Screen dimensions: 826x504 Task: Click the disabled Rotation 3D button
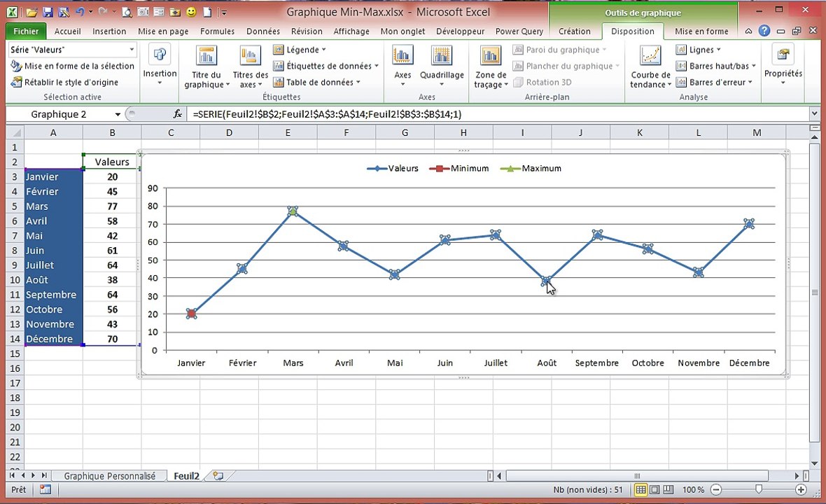tap(542, 82)
